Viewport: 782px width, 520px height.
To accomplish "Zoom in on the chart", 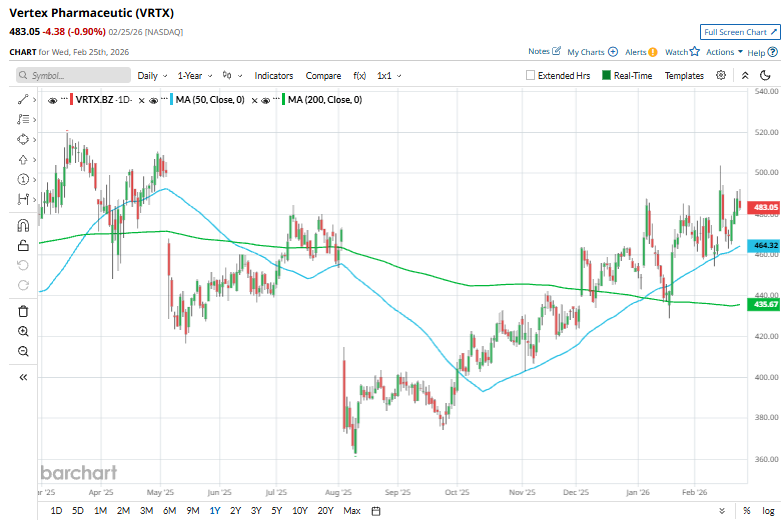I will pyautogui.click(x=23, y=331).
